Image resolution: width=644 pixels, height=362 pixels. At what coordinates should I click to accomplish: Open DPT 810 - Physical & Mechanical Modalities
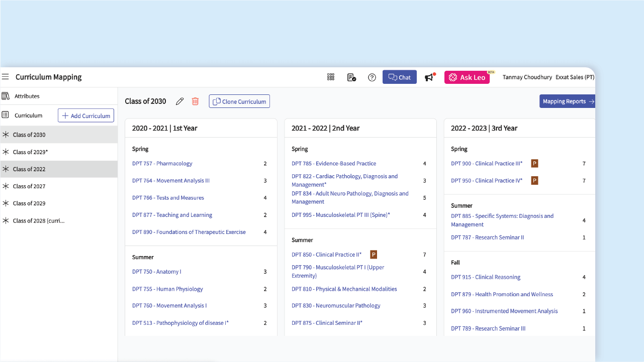[344, 289]
